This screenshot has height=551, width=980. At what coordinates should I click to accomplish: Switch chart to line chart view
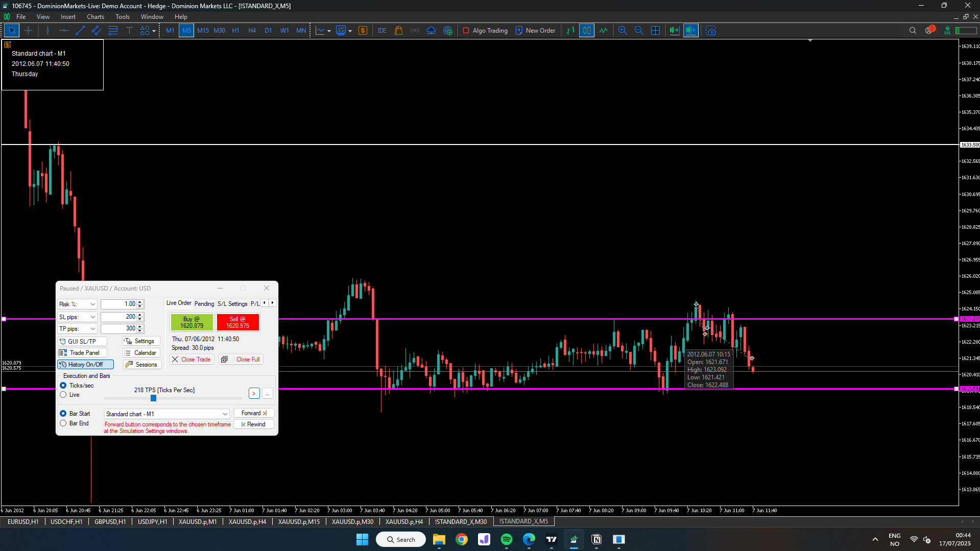(x=603, y=31)
